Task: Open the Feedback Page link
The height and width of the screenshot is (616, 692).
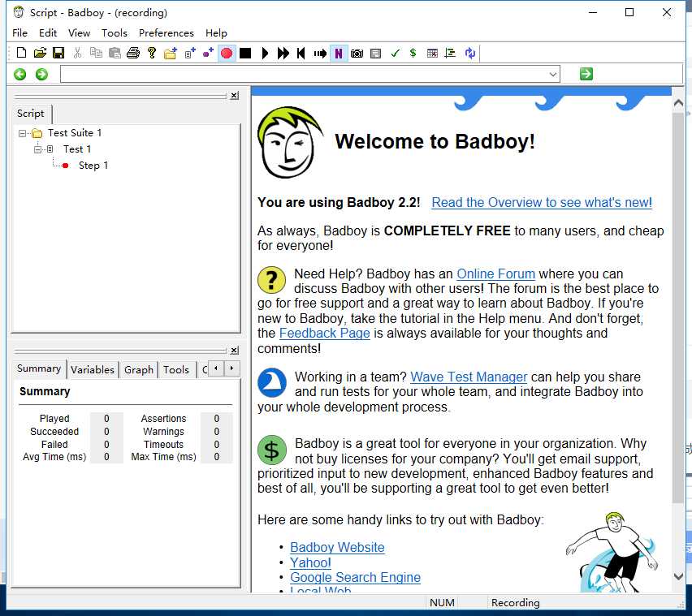Action: point(324,334)
